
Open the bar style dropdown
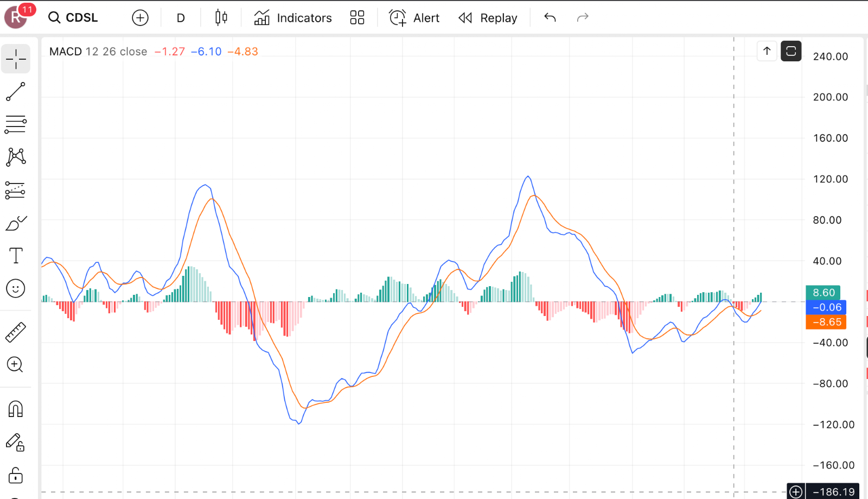[220, 17]
